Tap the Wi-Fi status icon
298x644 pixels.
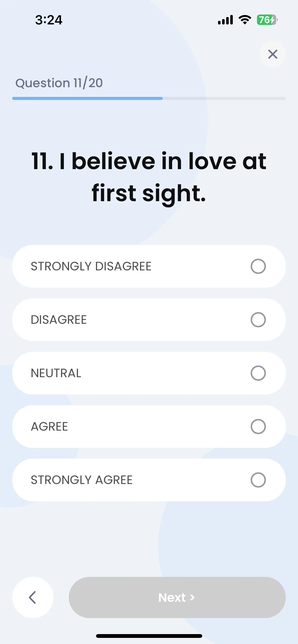(x=245, y=20)
